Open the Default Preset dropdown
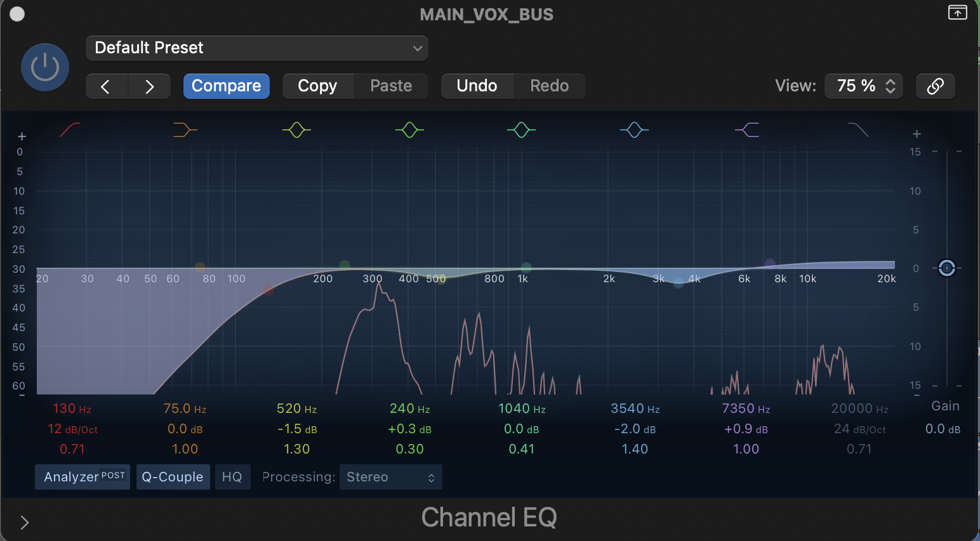 click(x=256, y=48)
